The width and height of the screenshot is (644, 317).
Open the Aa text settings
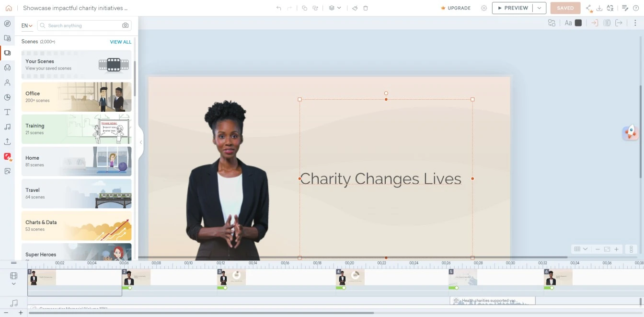click(x=568, y=23)
